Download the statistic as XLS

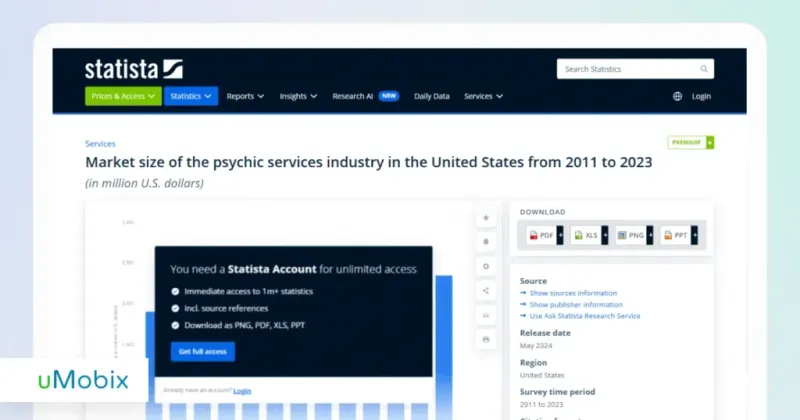(589, 235)
